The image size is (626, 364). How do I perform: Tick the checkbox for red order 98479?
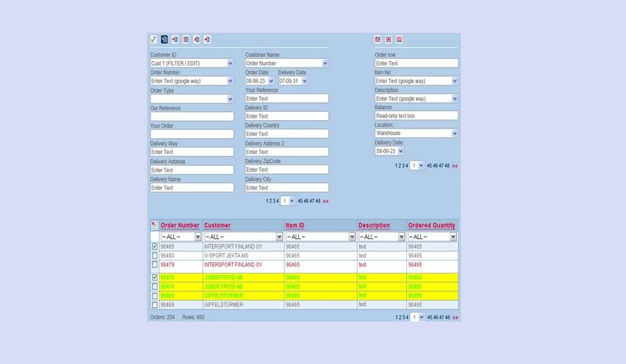click(x=154, y=265)
